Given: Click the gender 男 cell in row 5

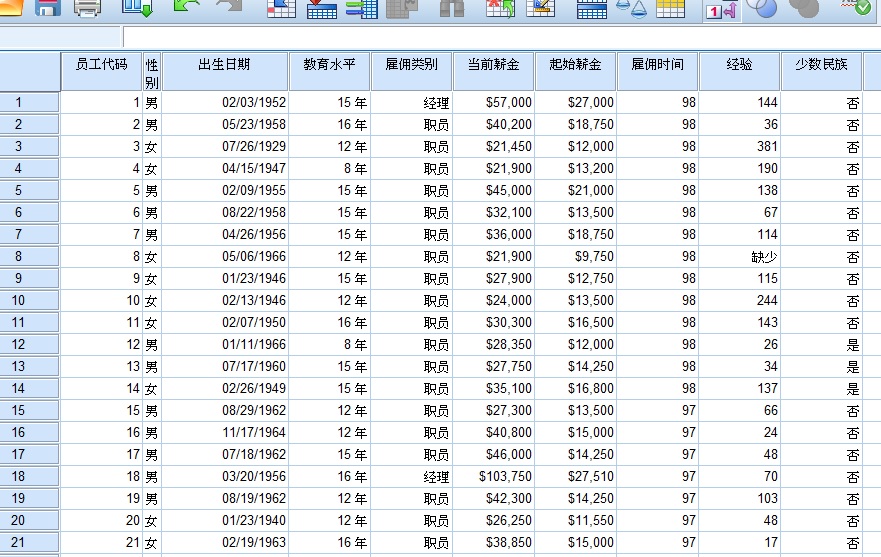Looking at the screenshot, I should point(152,191).
